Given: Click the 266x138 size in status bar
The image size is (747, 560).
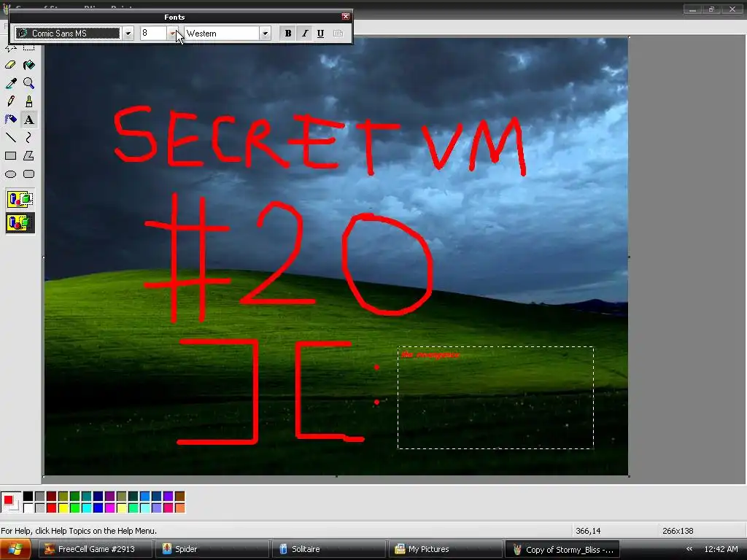Looking at the screenshot, I should pos(678,531).
